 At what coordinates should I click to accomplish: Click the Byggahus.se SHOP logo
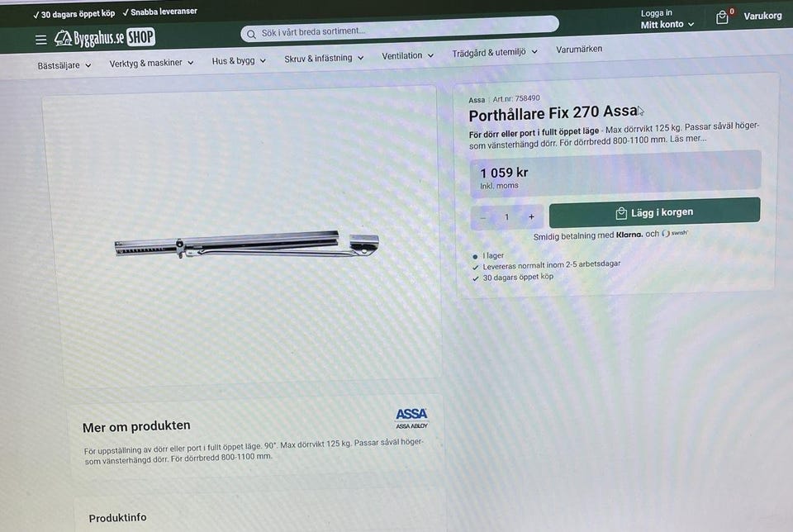[x=105, y=37]
